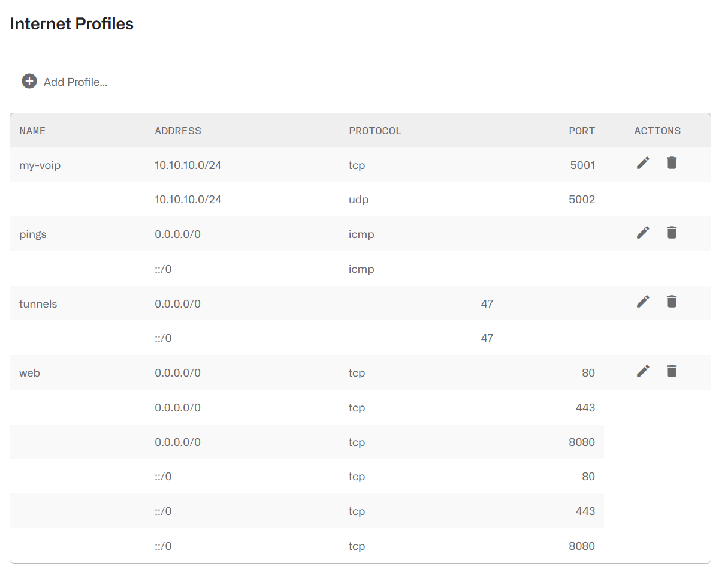Click the edit pencil icon for my-voip profile
This screenshot has height=581, width=728.
click(x=642, y=162)
